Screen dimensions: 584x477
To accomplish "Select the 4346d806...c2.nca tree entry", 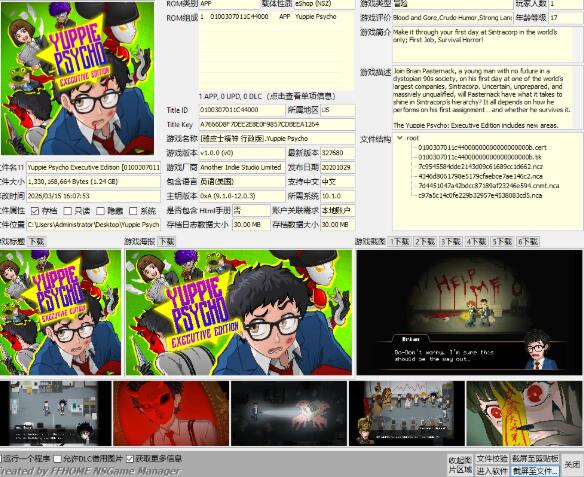I will [x=480, y=176].
